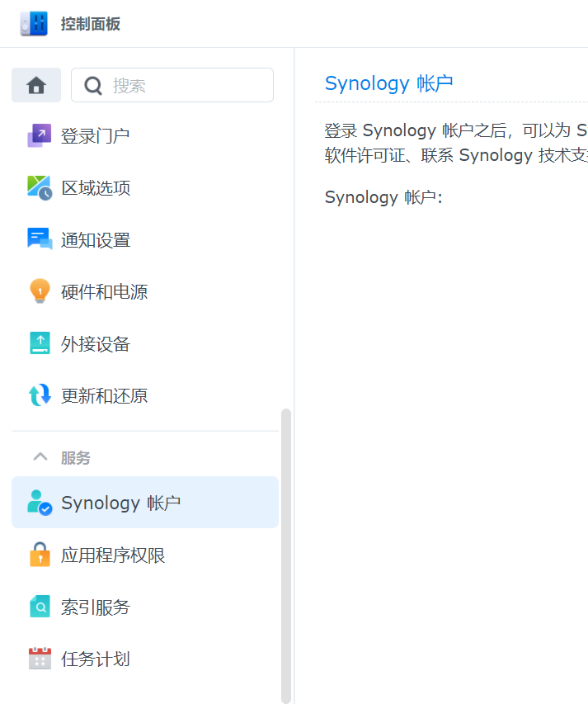Click the magnifier icon in search box

(x=93, y=85)
